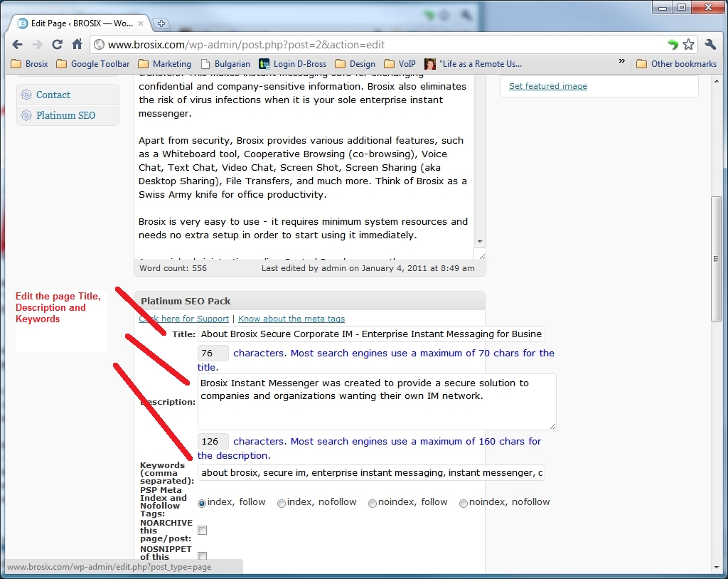Open the Contact admin menu item
Viewport: 728px width, 579px height.
point(68,95)
